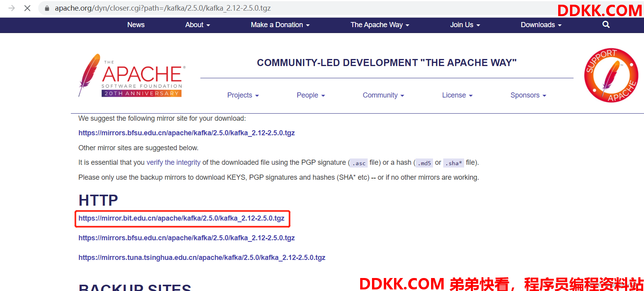Click 'We suggest the following mirror site' text
Viewport: 644px width, 291px height.
pos(162,118)
